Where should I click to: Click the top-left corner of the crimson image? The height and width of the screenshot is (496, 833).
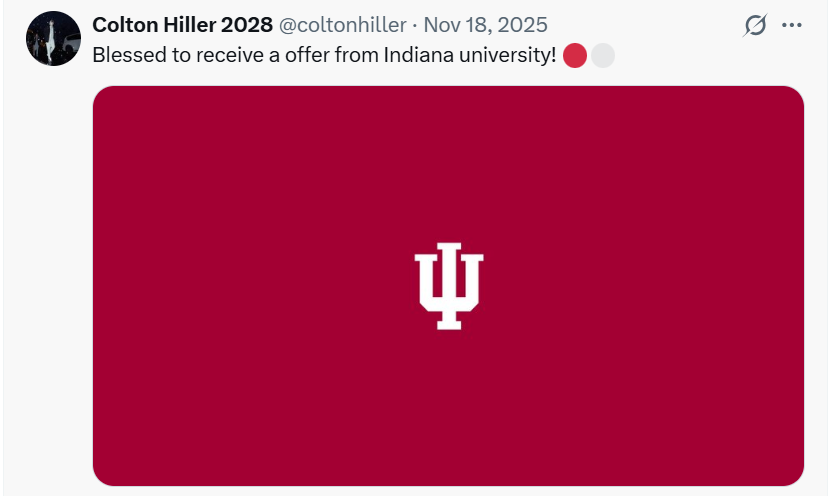pos(112,104)
